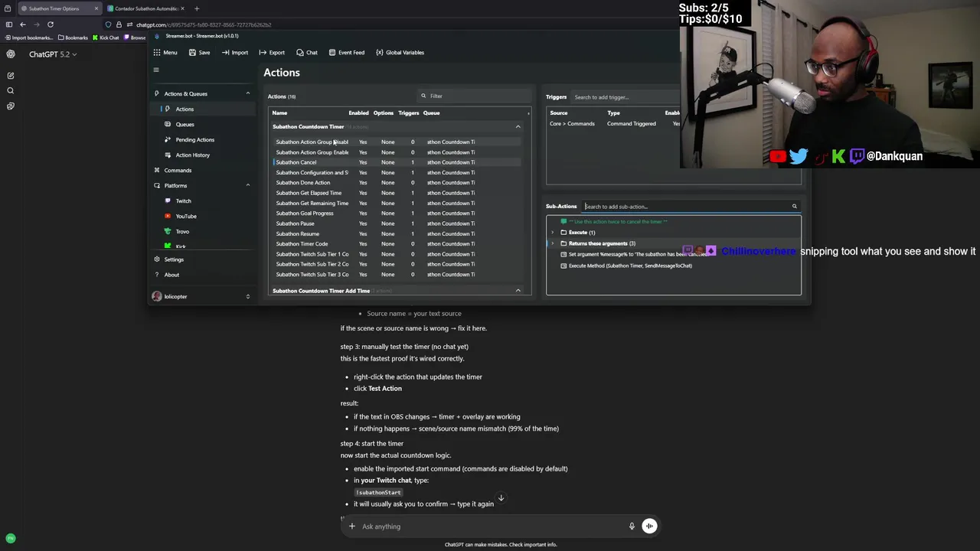
Task: Select the Subathon Cancel action
Action: click(397, 162)
